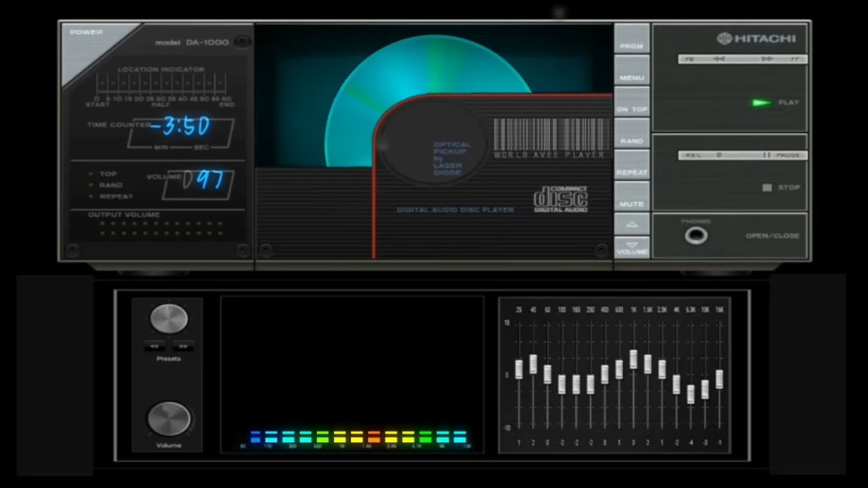This screenshot has height=488, width=868.
Task: Click the 16K equalizer slider
Action: click(x=719, y=380)
